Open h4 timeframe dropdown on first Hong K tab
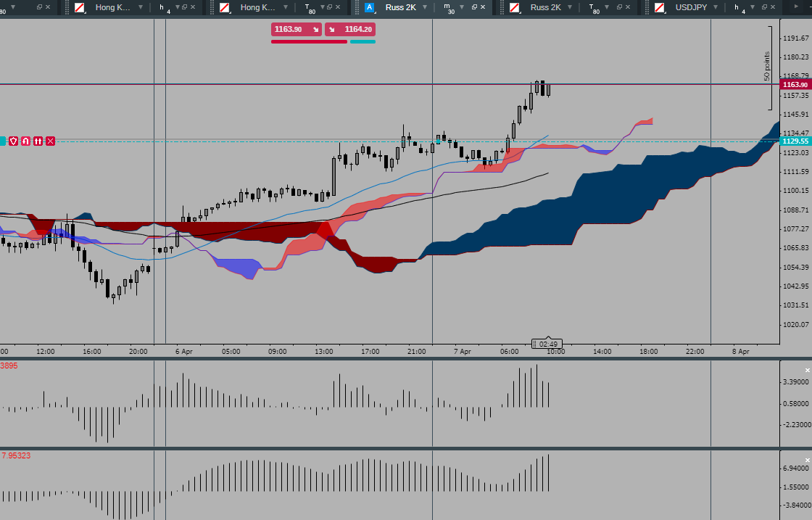 177,7
